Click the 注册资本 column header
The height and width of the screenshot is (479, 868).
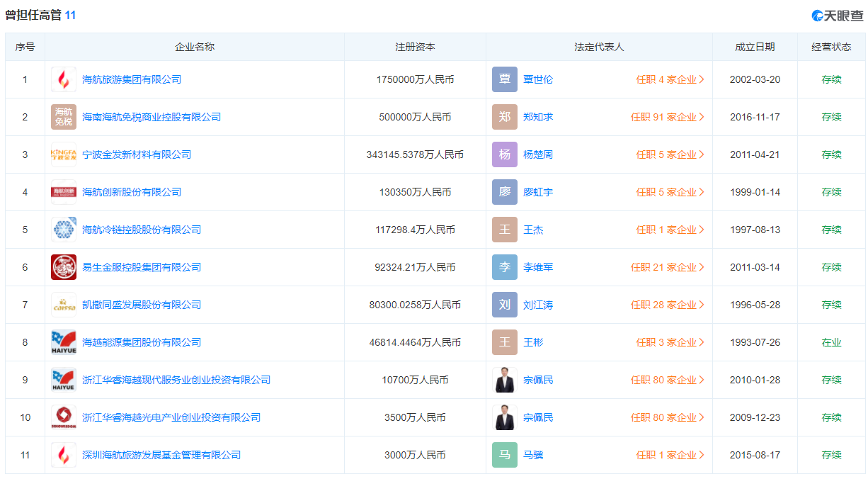click(415, 47)
